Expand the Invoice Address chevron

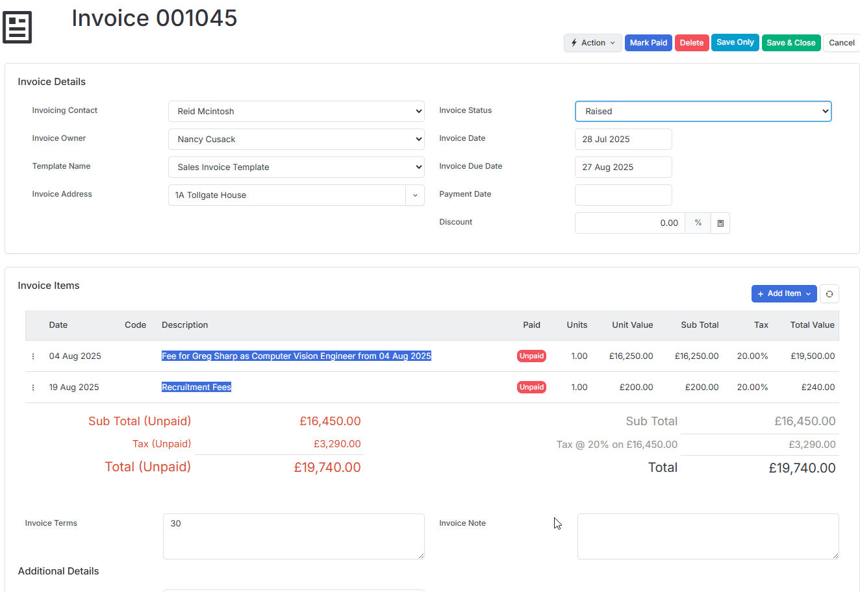(415, 195)
